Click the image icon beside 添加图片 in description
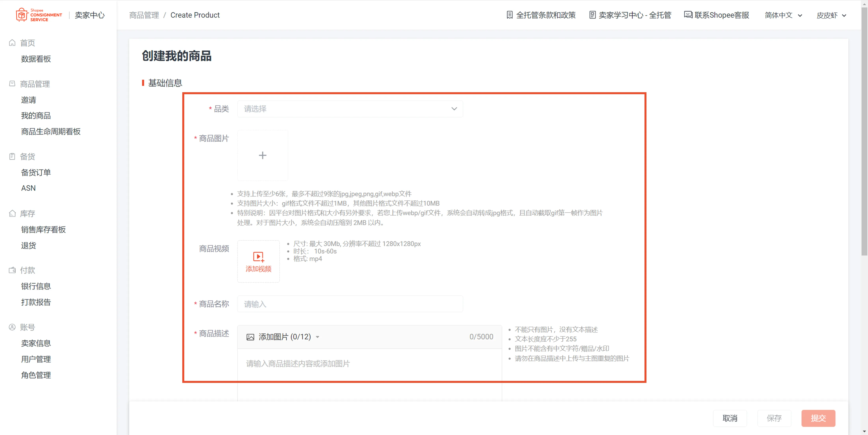Screen dimensions: 868x435 pyautogui.click(x=250, y=337)
